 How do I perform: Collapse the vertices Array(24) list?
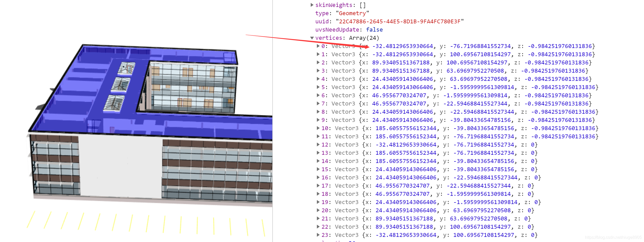pos(312,38)
